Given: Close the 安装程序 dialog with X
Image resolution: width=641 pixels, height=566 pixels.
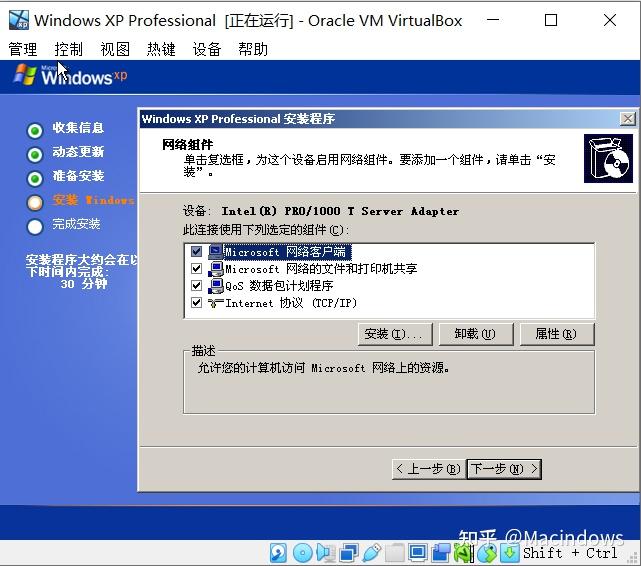Looking at the screenshot, I should point(628,119).
